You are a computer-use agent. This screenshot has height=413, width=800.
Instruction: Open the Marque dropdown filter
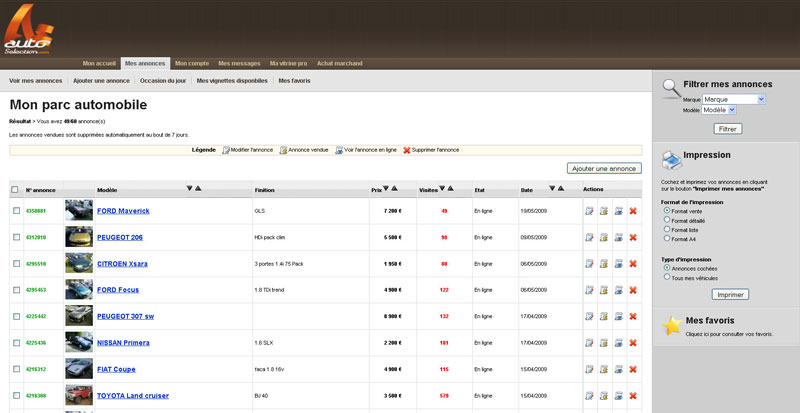coord(733,100)
